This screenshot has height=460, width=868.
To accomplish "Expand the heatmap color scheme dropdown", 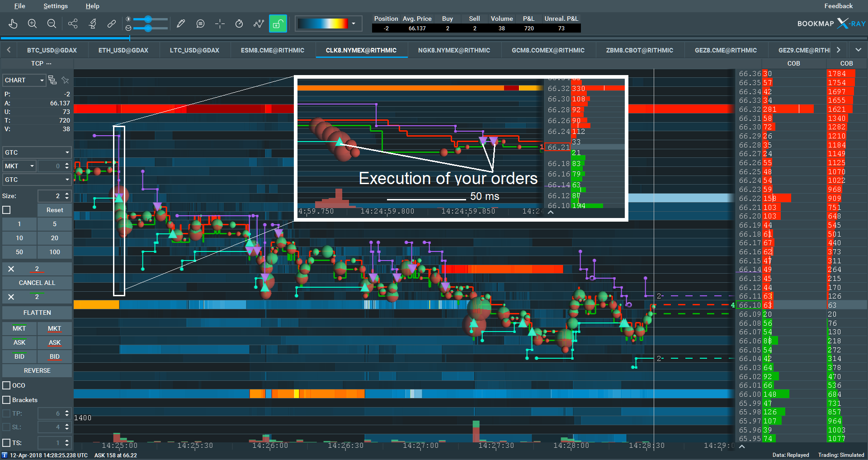I will coord(354,24).
